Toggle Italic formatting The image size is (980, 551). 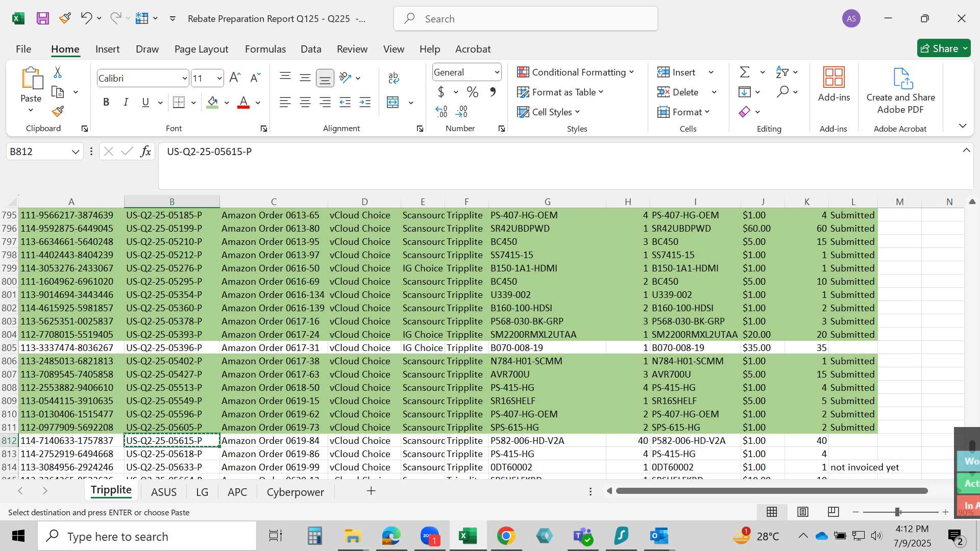coord(126,102)
